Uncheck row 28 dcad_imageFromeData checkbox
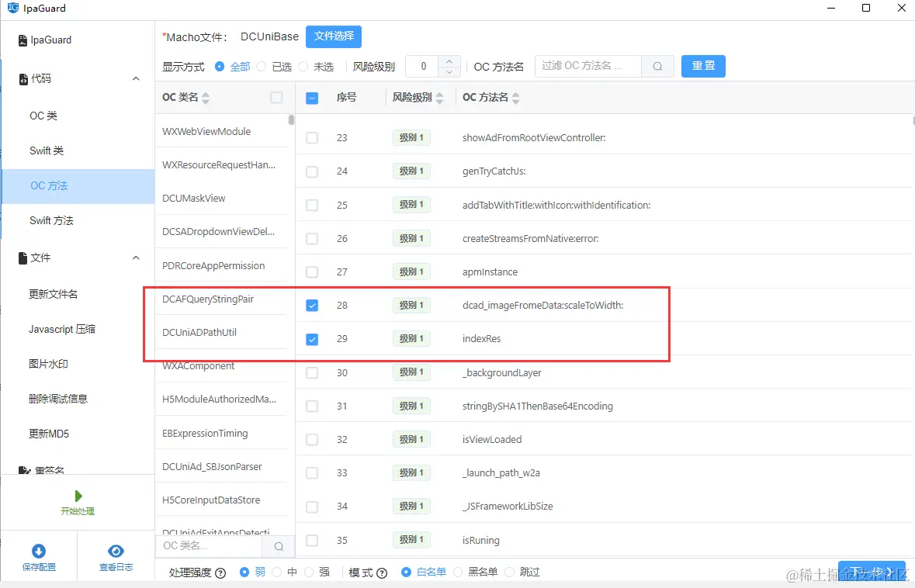Image resolution: width=915 pixels, height=588 pixels. point(312,306)
